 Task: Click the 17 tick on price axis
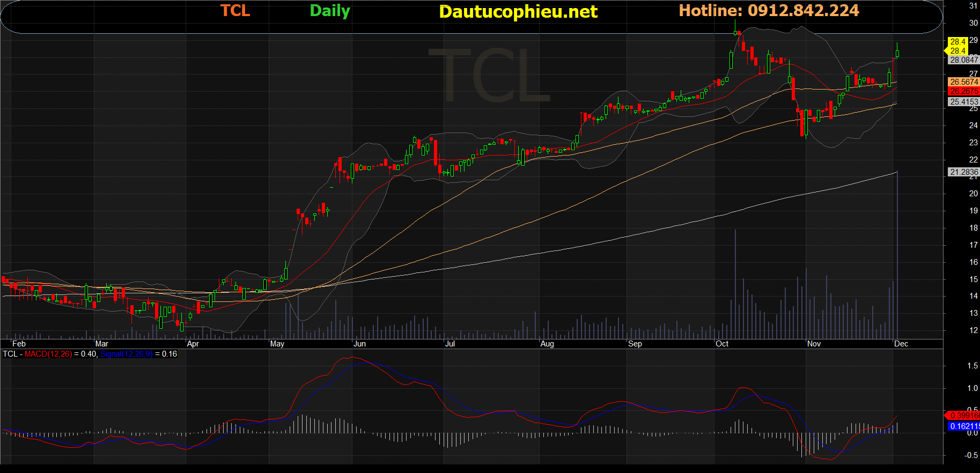[x=973, y=245]
